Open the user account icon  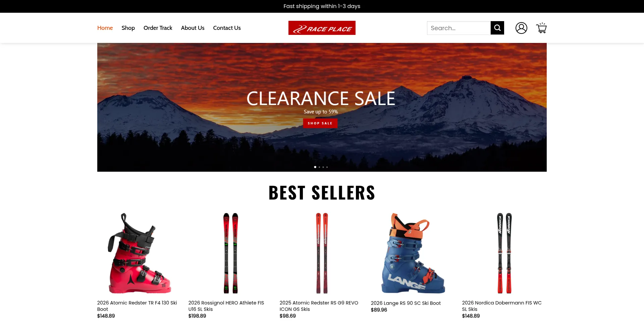[521, 28]
